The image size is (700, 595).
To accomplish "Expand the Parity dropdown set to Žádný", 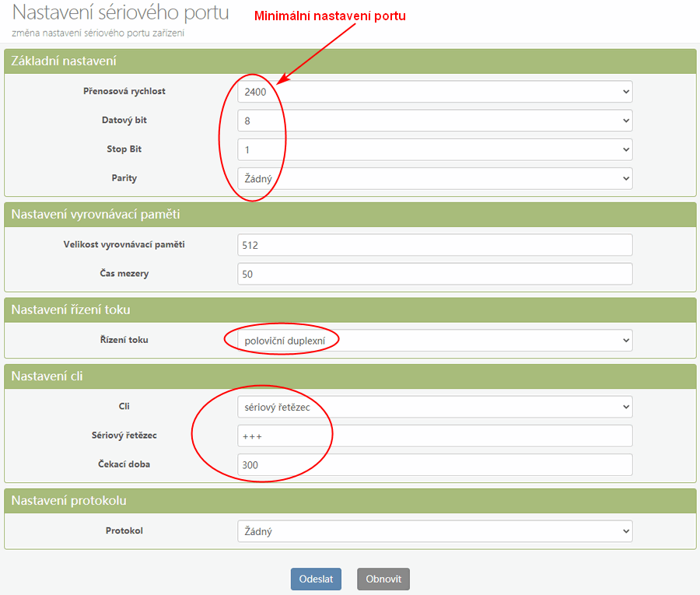I will click(435, 178).
